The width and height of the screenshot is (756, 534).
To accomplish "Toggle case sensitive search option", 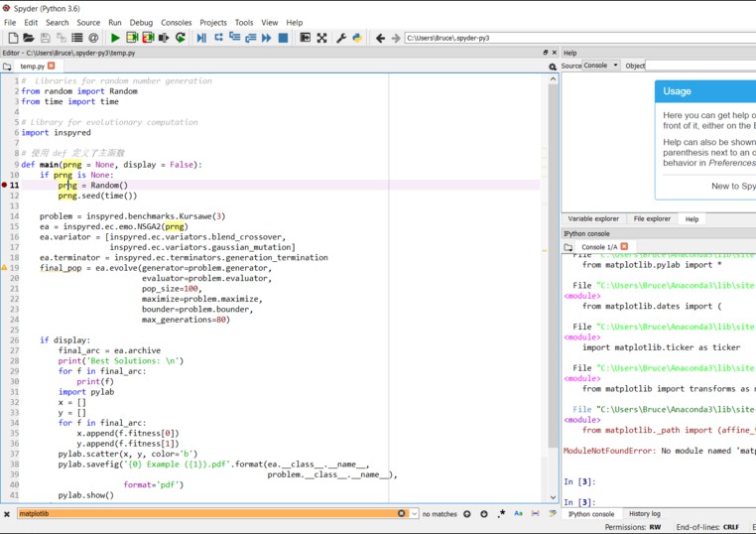I will [x=518, y=513].
